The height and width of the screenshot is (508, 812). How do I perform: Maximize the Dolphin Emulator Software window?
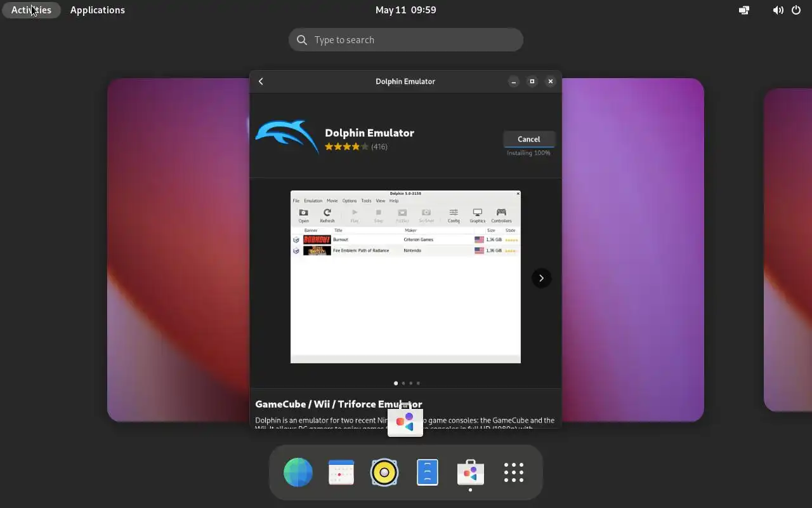coord(532,81)
